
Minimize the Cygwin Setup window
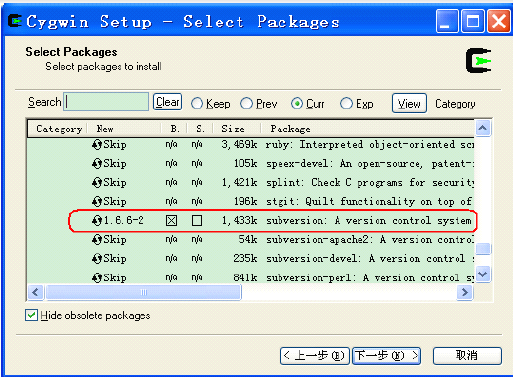pos(447,21)
